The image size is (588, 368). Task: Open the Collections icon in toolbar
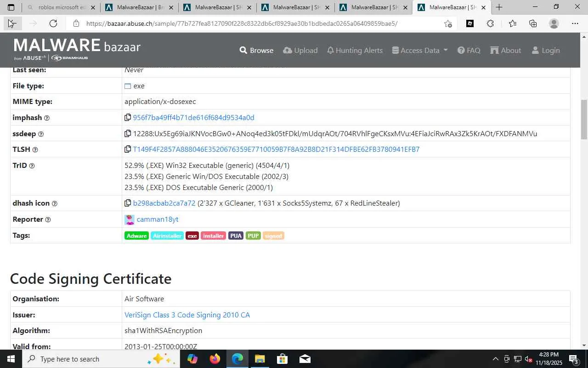click(x=533, y=23)
